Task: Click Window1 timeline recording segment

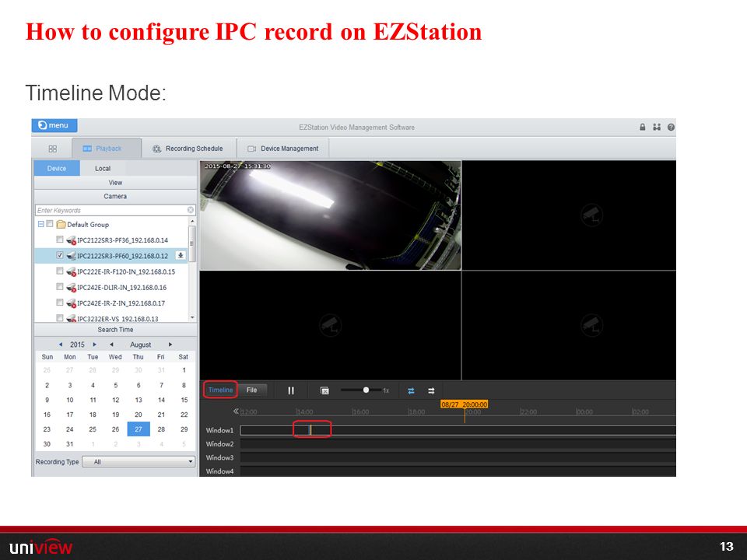Action: pos(312,430)
